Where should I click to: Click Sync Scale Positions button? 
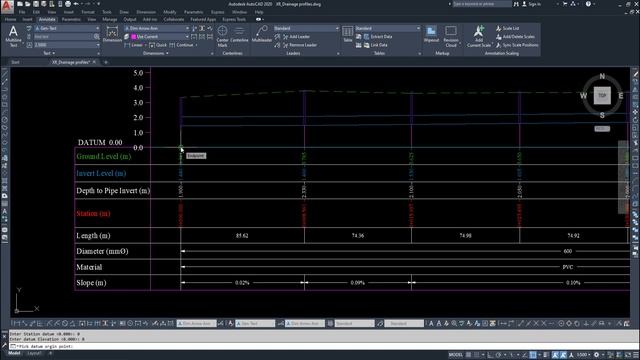[517, 45]
